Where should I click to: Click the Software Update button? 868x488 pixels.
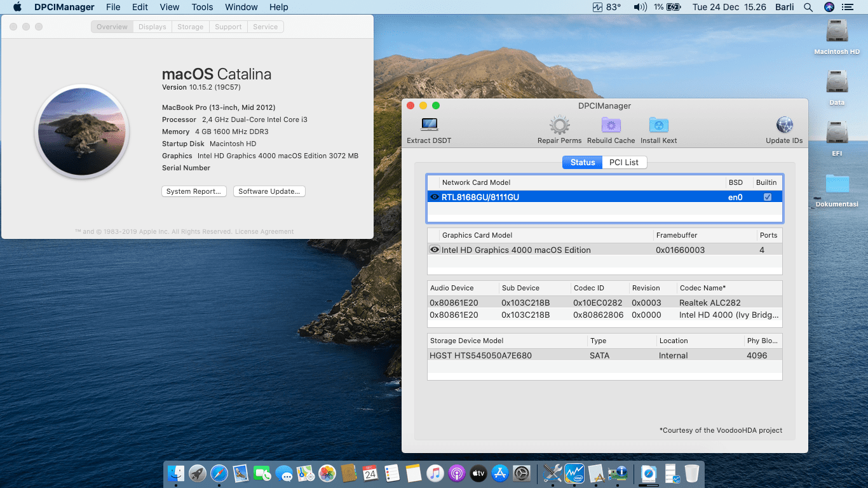269,191
